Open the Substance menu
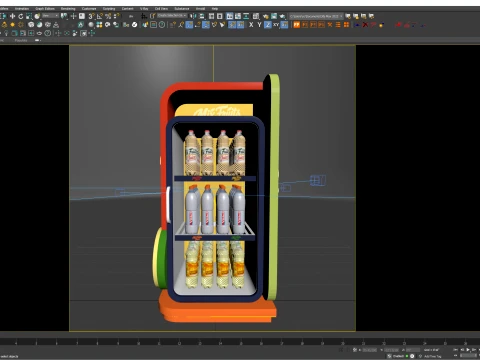 coord(182,8)
